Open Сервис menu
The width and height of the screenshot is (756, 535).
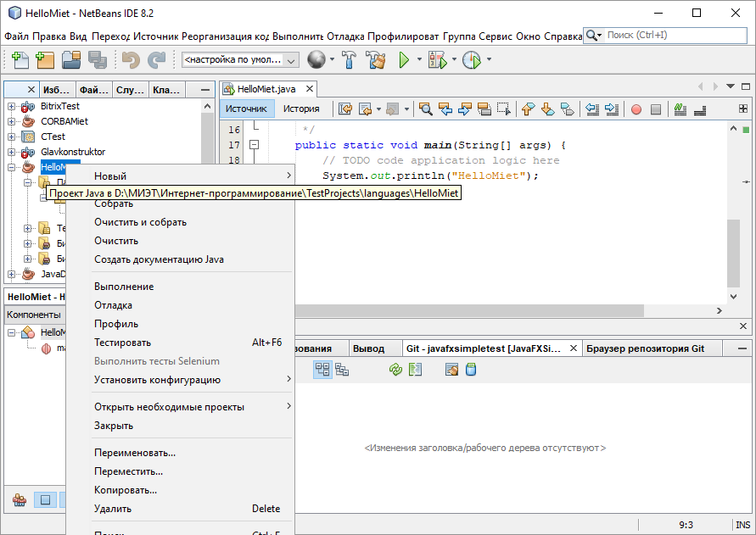point(496,36)
